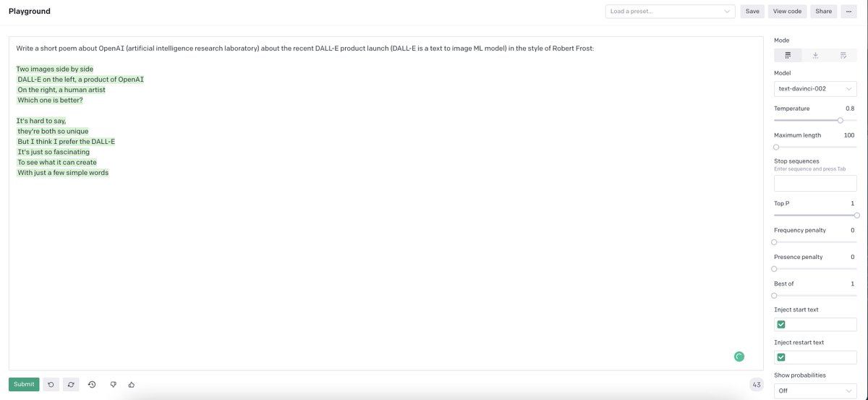Click the regenerate icon
This screenshot has height=400, width=868.
(x=71, y=385)
